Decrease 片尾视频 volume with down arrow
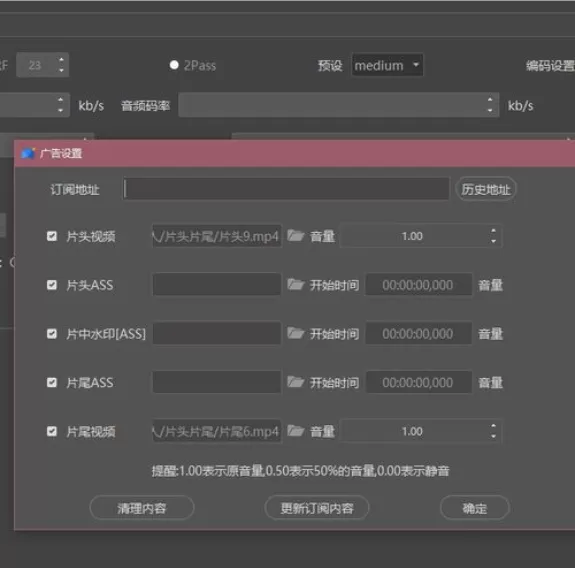This screenshot has height=568, width=575. point(493,436)
